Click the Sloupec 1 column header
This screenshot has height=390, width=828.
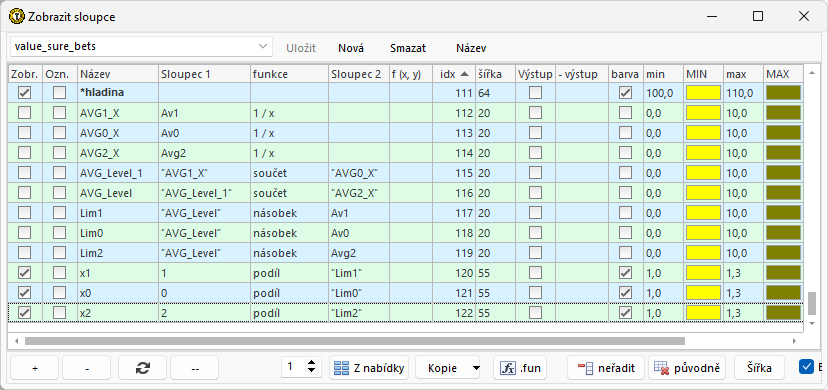tap(204, 74)
